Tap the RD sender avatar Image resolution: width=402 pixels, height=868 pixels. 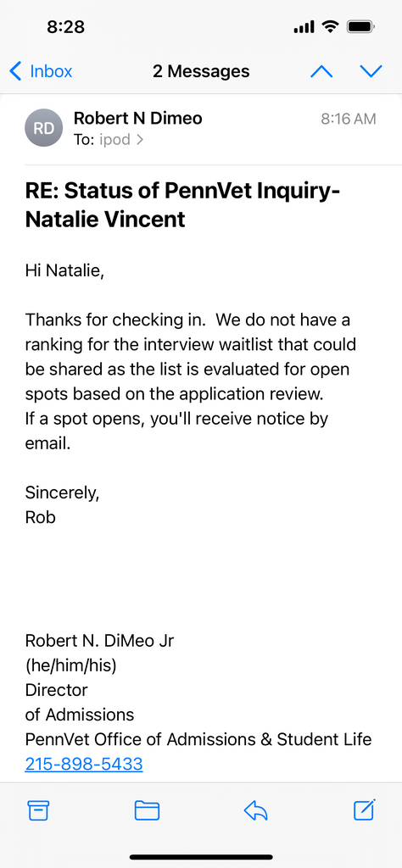[x=44, y=129]
